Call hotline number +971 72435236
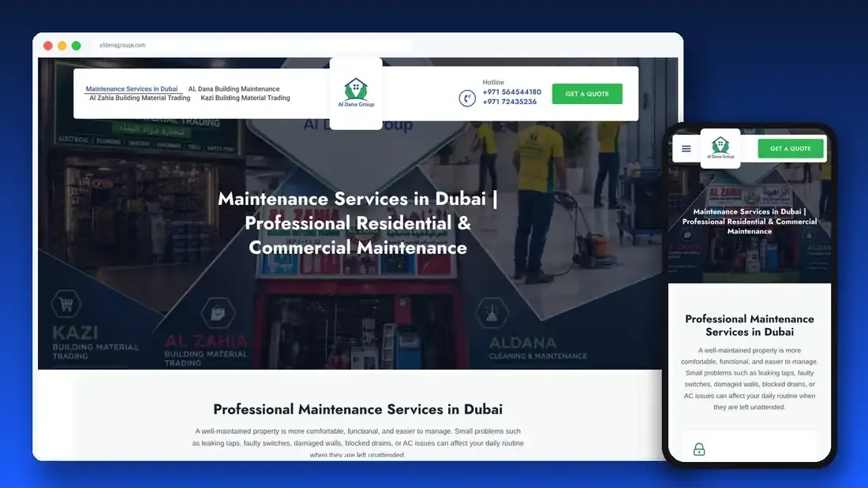This screenshot has height=488, width=868. click(509, 102)
